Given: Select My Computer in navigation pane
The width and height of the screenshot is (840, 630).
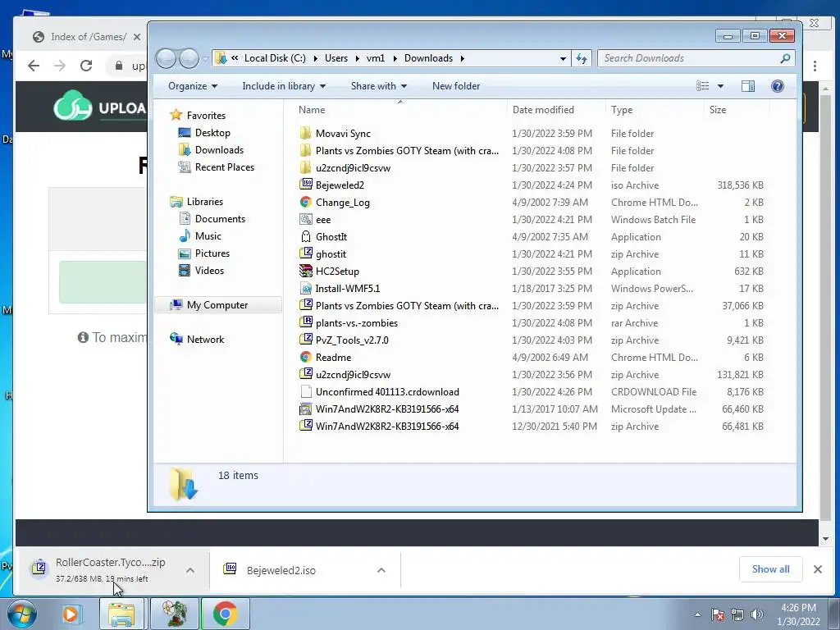Looking at the screenshot, I should click(x=217, y=305).
